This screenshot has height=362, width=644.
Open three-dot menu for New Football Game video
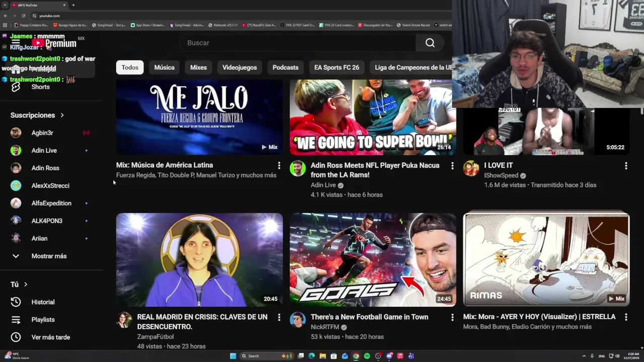452,317
